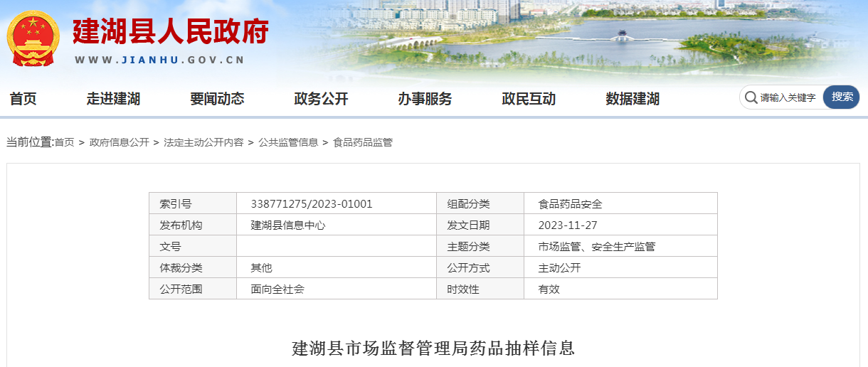This screenshot has width=868, height=367.
Task: Open the 首页 nav menu item
Action: [x=23, y=99]
